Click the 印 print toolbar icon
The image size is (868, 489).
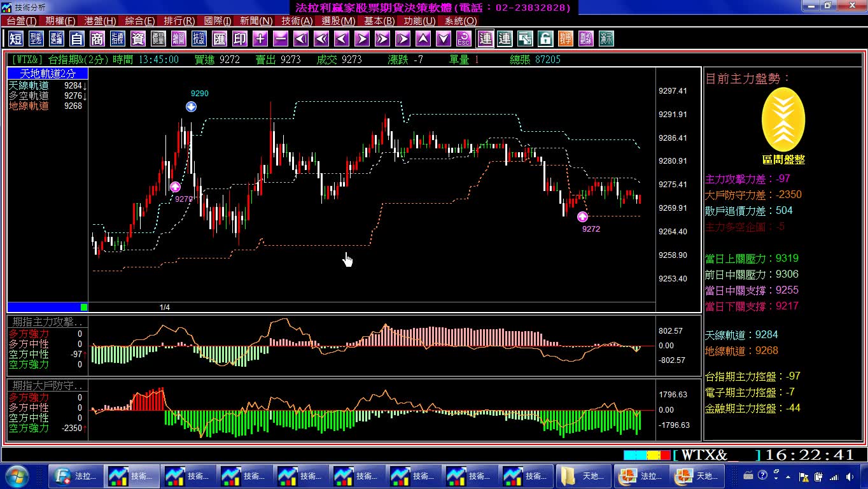[240, 39]
